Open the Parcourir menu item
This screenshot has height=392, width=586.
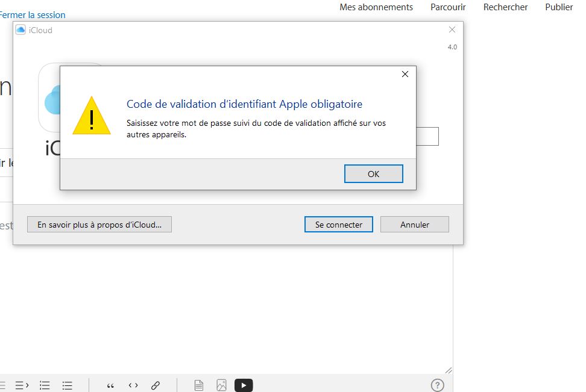pyautogui.click(x=448, y=7)
